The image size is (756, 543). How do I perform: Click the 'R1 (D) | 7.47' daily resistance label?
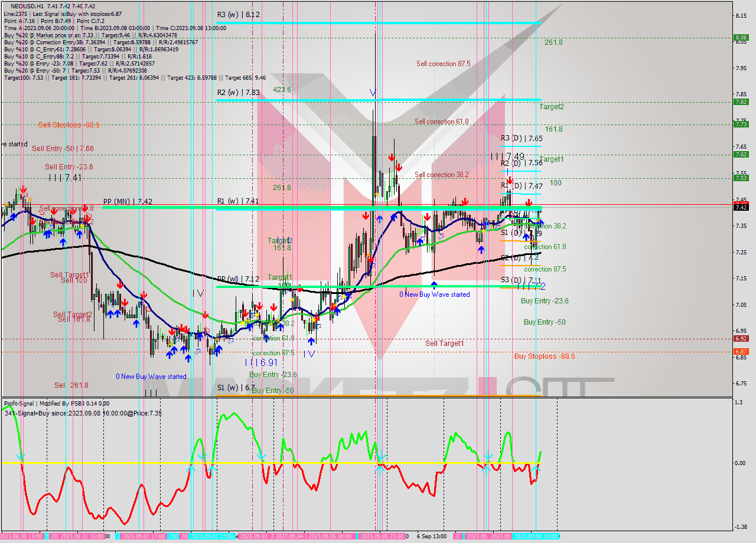pos(522,185)
